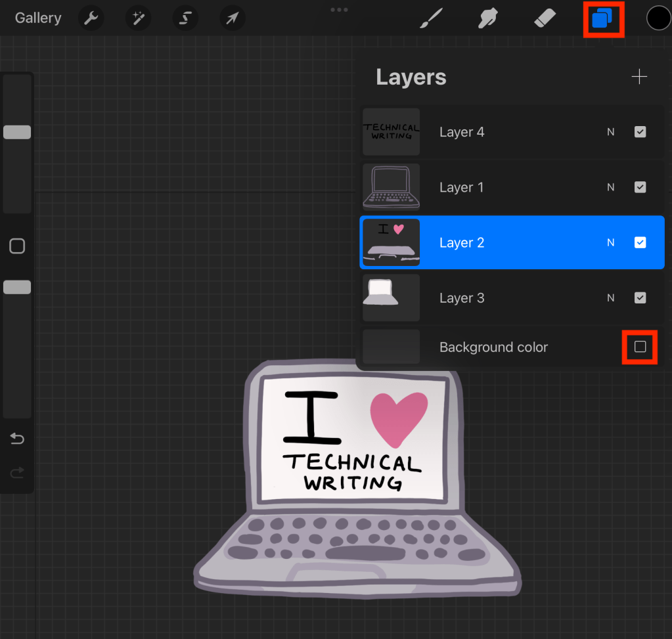Open blend mode N for Layer 2
This screenshot has height=639, width=672.
[x=610, y=243]
